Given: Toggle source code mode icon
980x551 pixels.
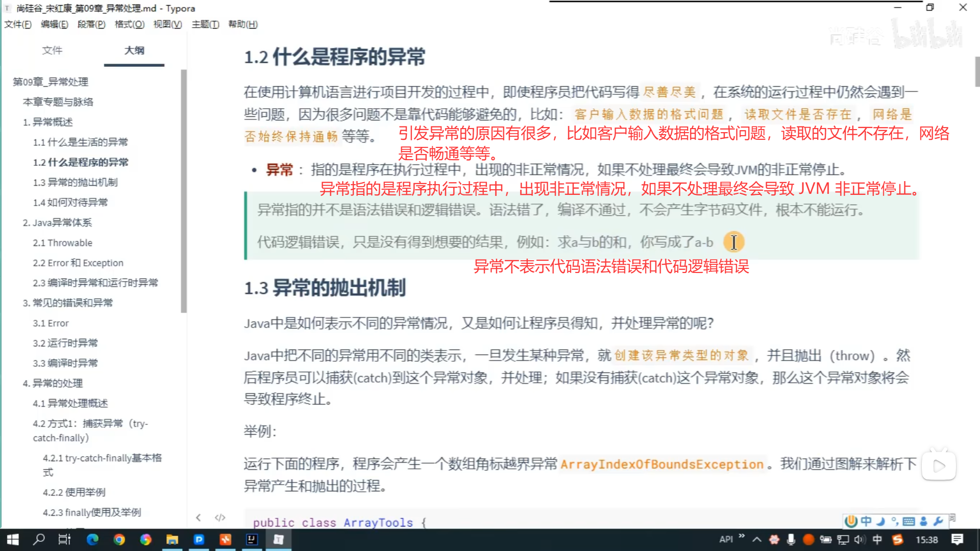Looking at the screenshot, I should click(220, 517).
